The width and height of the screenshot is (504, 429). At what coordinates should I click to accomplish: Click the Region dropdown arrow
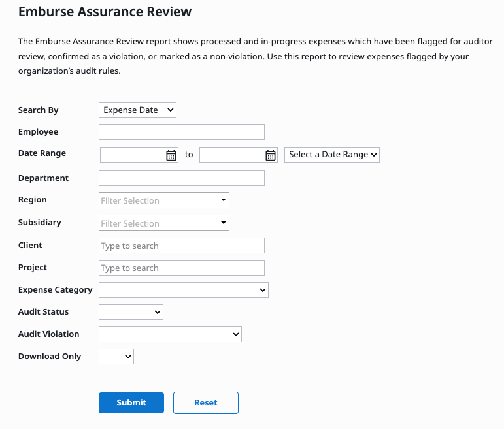tap(223, 200)
